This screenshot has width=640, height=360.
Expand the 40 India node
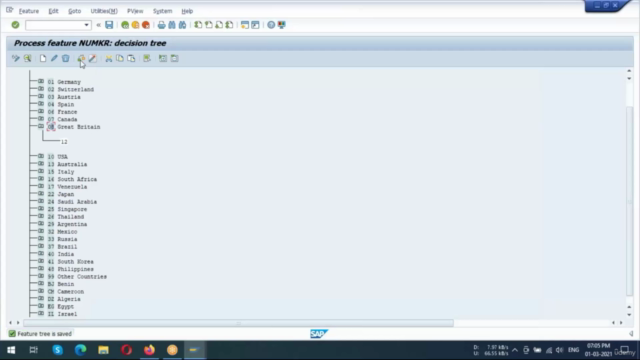coord(41,253)
